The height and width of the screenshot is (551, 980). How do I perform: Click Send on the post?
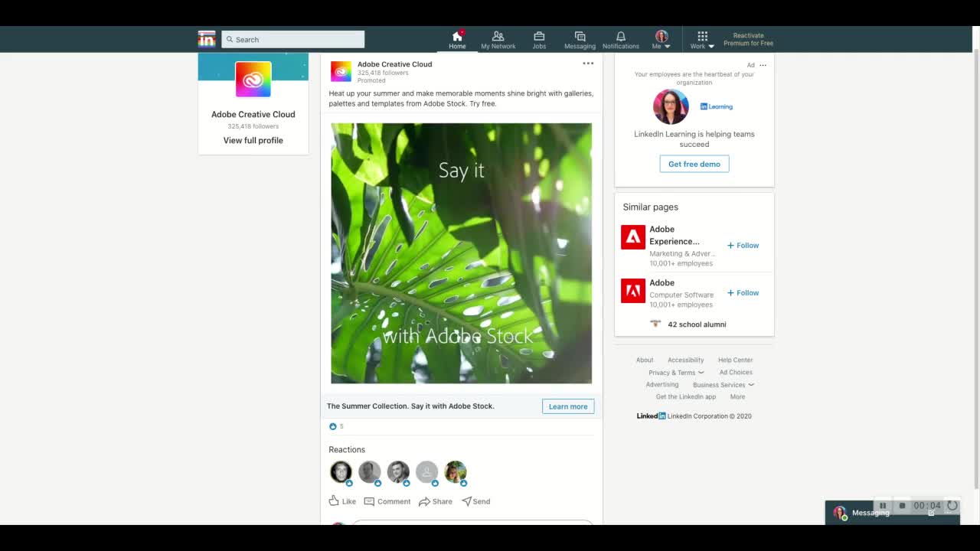[475, 501]
